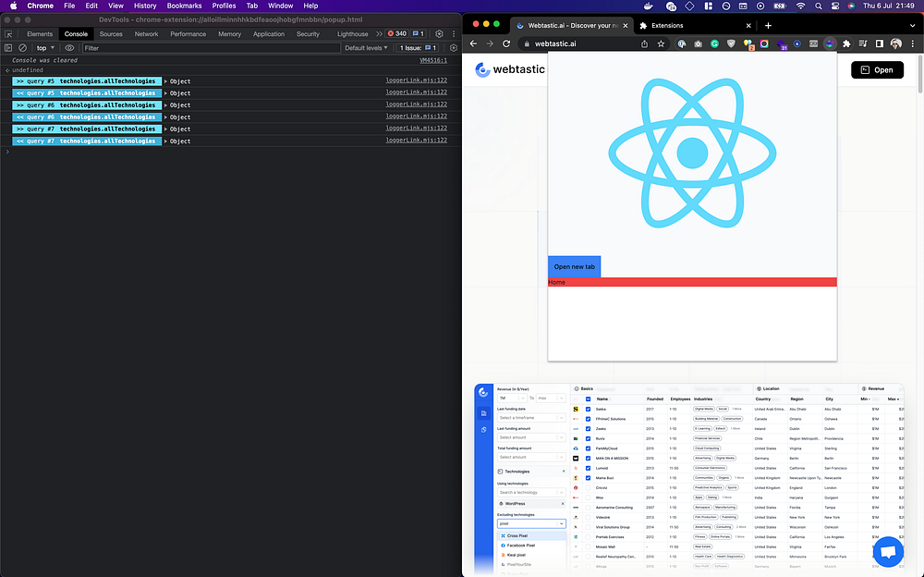Click the grey shield extension icon
This screenshot has width=924, height=577.
click(731, 43)
